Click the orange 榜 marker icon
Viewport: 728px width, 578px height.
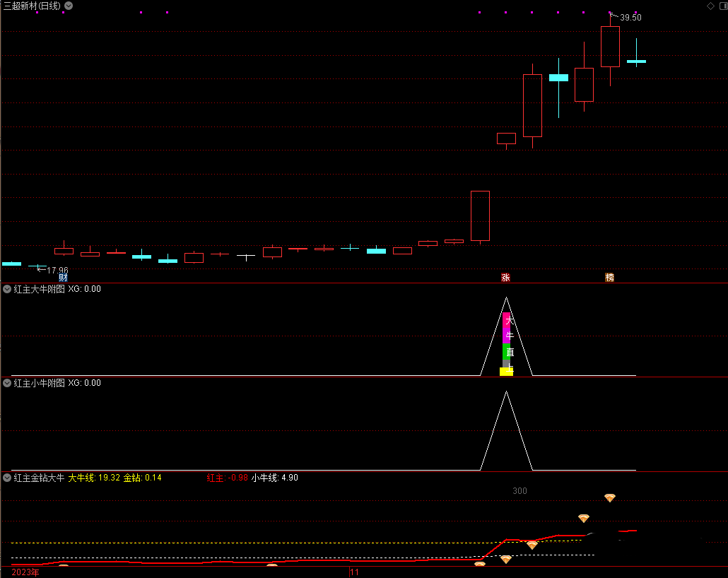pos(609,278)
